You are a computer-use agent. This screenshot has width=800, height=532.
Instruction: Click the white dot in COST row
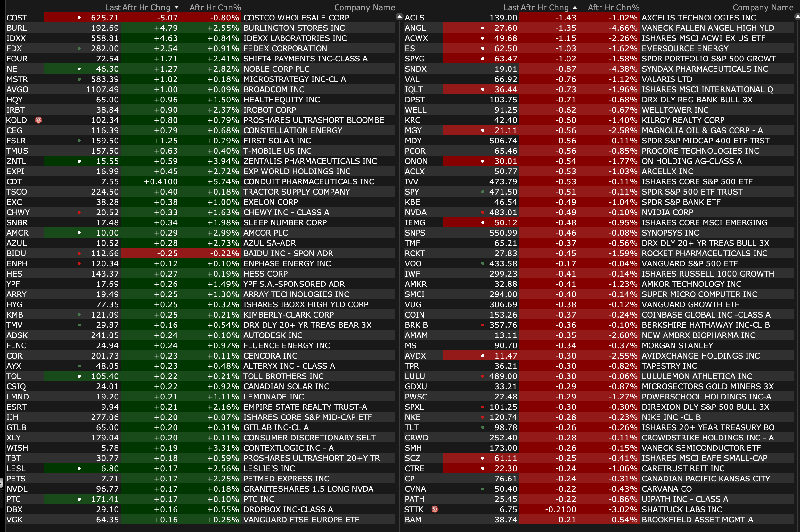click(79, 18)
